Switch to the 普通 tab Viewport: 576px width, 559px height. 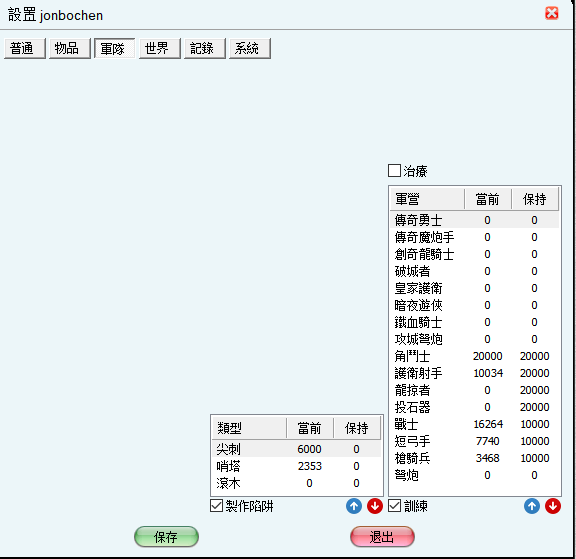tap(25, 48)
